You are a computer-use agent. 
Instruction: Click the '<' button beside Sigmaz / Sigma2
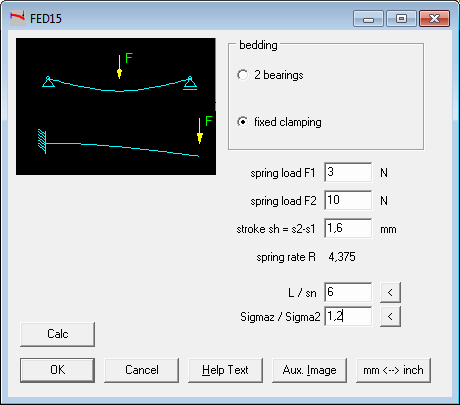pos(390,316)
